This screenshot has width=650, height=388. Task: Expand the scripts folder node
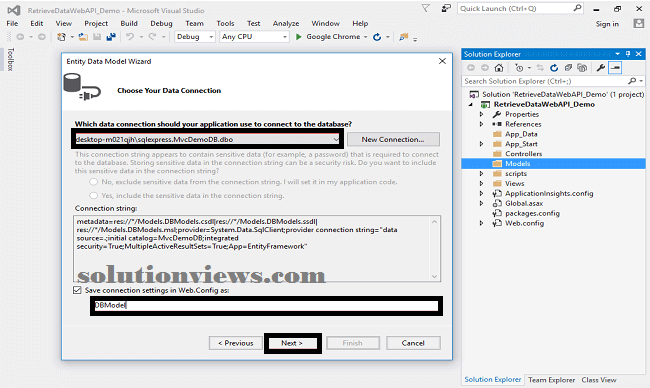point(481,174)
